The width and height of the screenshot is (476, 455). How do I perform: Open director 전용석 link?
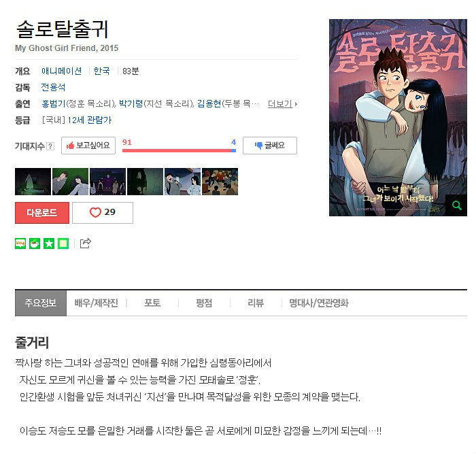53,88
